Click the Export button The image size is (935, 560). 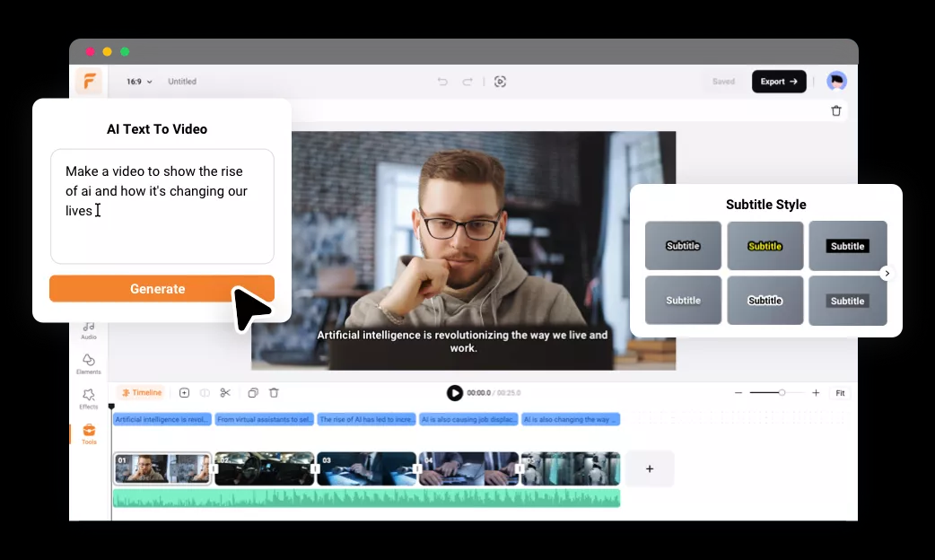point(779,82)
